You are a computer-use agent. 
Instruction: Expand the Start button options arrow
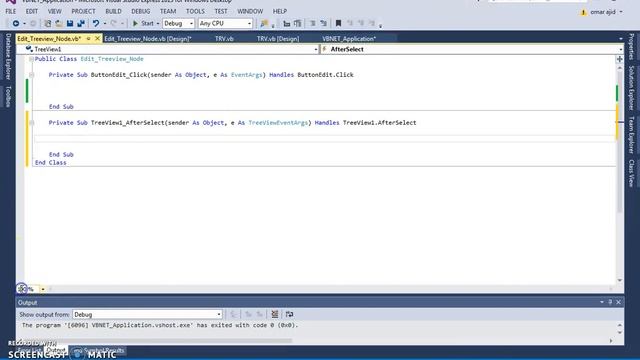[x=158, y=24]
